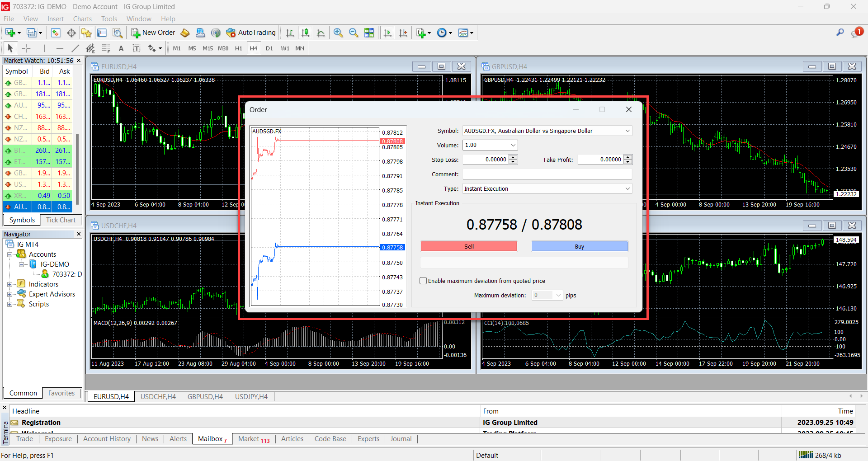868x461 pixels.
Task: Select the Draw Trendline tool
Action: pos(75,48)
